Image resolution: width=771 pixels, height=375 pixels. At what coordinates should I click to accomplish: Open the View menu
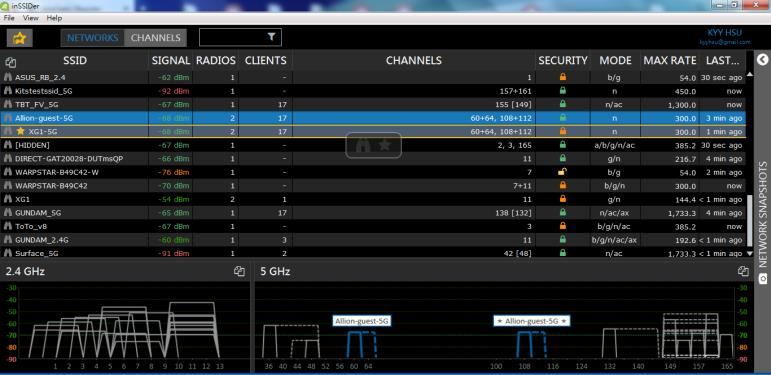coord(30,18)
